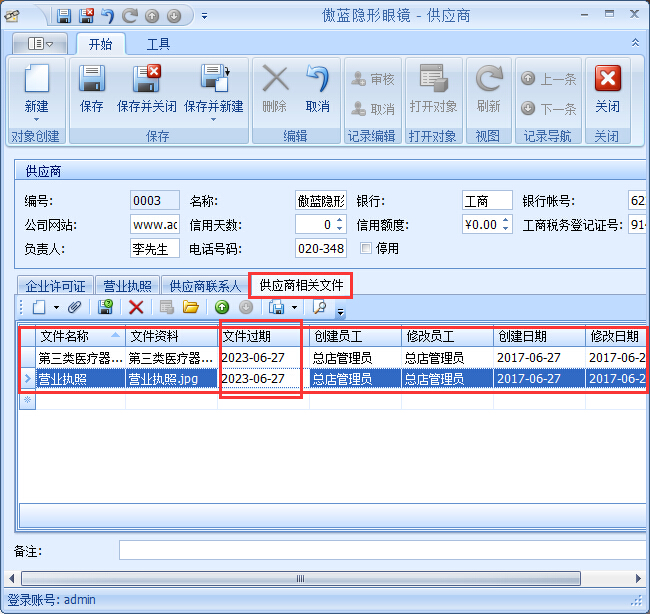Viewport: 650px width, 614px height.
Task: Toggle the 停用 (Disabled) checkbox
Action: point(366,248)
